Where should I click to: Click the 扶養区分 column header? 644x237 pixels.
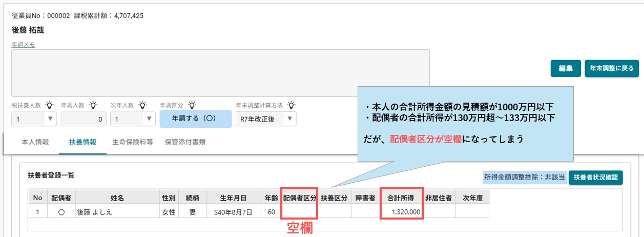click(x=335, y=197)
